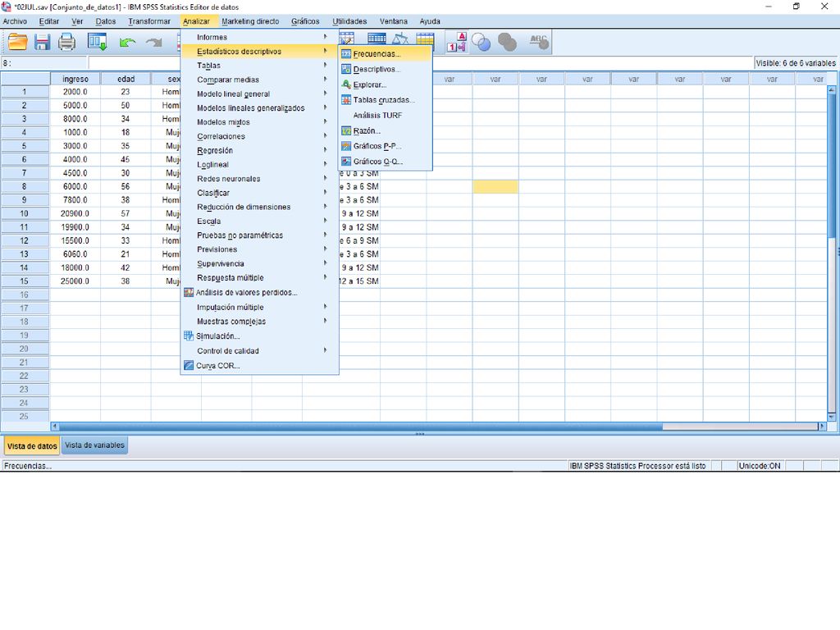Open Análisis de valores perdidos
The height and width of the screenshot is (630, 840).
tap(259, 293)
